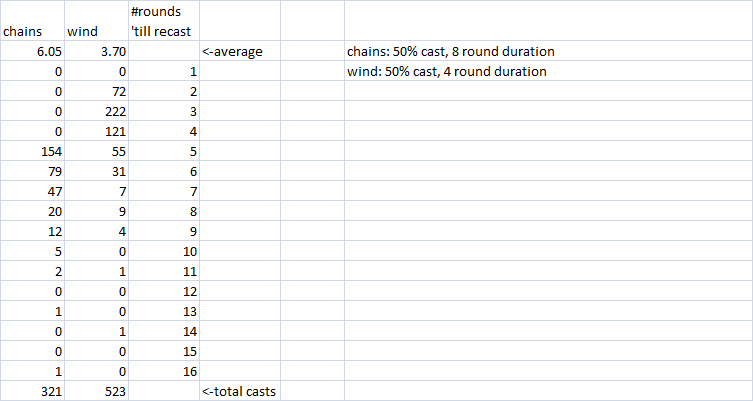
Task: Select the chains cell containing 20
Action: [x=32, y=211]
